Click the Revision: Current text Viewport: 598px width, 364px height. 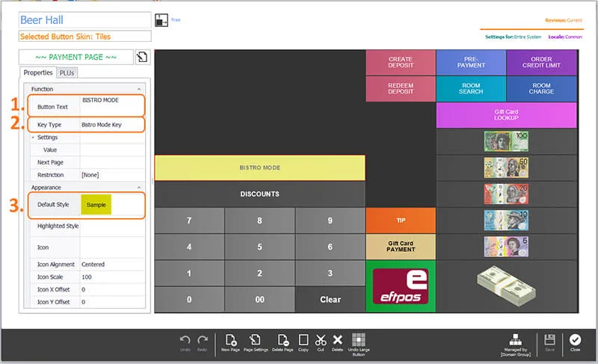coord(564,20)
